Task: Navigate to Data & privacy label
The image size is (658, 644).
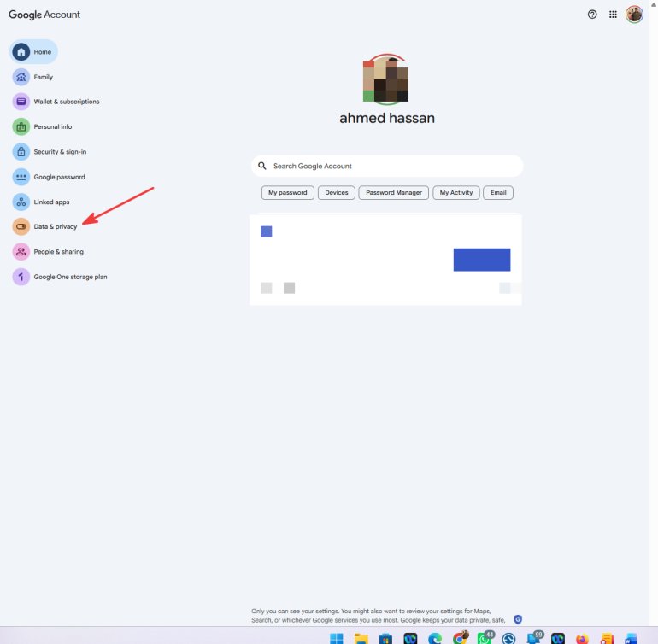Action: [x=56, y=226]
